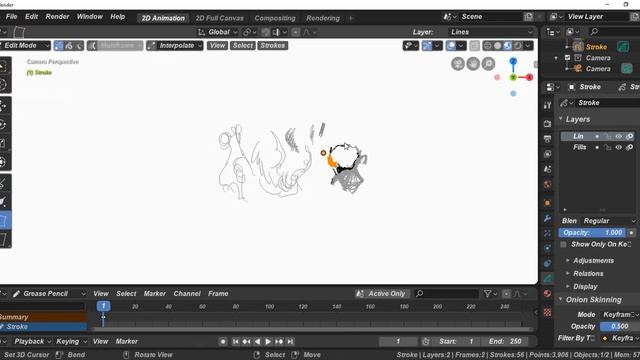The height and width of the screenshot is (360, 640).
Task: Select the Move tool in the left toolbar
Action: [x=3, y=105]
